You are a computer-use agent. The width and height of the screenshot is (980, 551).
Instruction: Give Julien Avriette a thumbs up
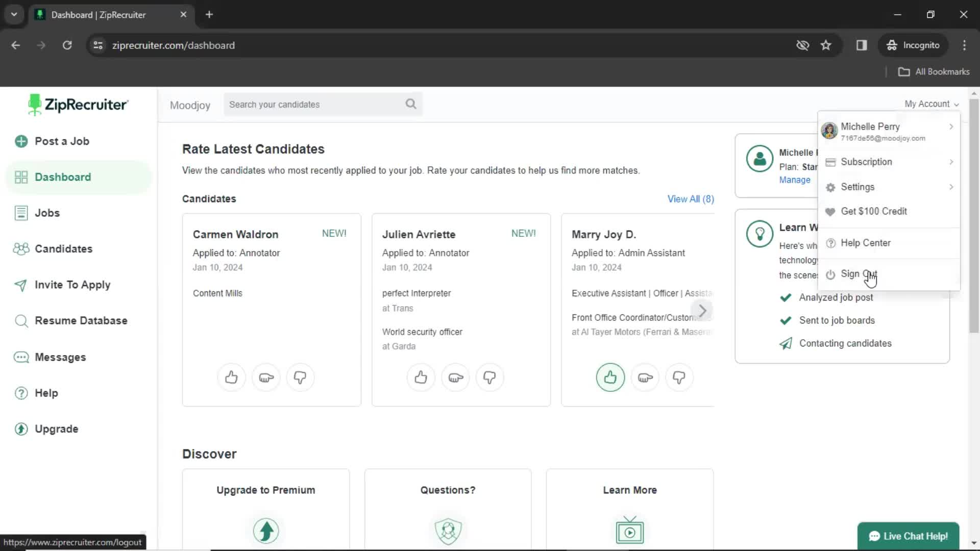(421, 378)
